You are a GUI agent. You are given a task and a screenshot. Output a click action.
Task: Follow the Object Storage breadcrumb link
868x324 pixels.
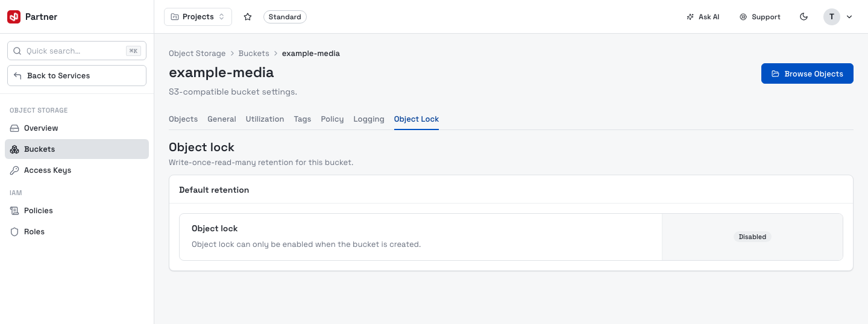(x=197, y=54)
